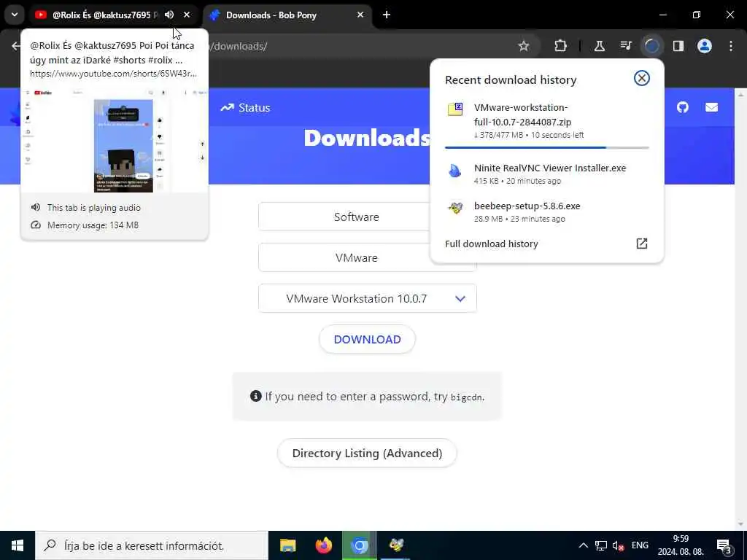Click the muted volume tray icon
The width and height of the screenshot is (747, 560).
click(619, 545)
